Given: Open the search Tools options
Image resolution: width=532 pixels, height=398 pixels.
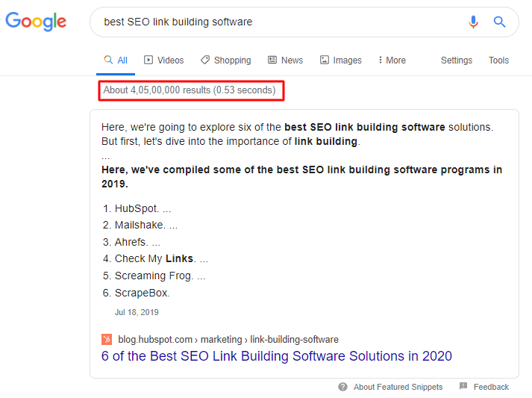Looking at the screenshot, I should click(x=498, y=60).
